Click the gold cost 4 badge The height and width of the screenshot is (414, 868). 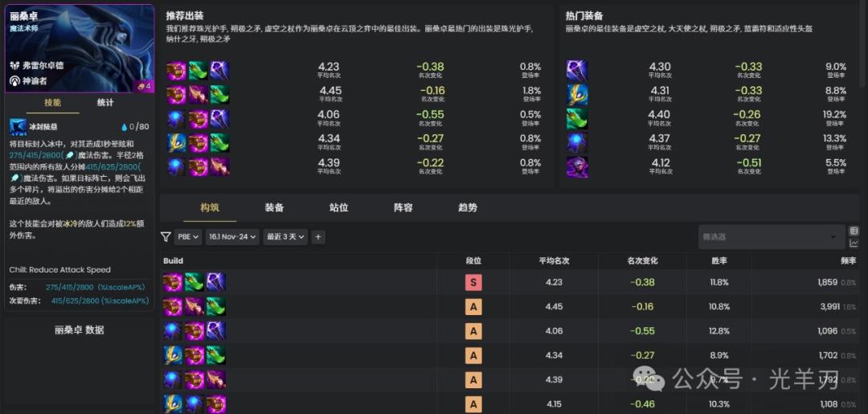coord(144,86)
